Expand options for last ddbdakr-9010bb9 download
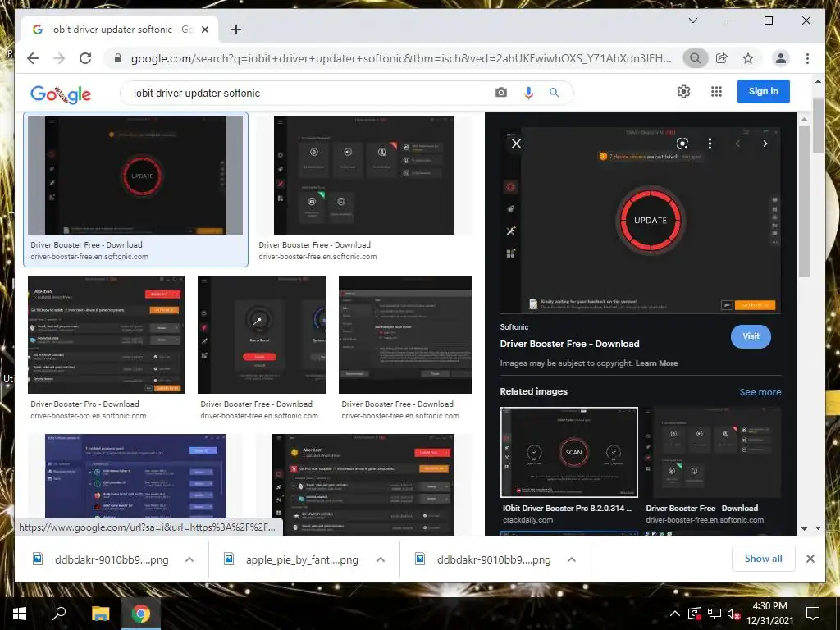This screenshot has height=630, width=840. tap(572, 559)
